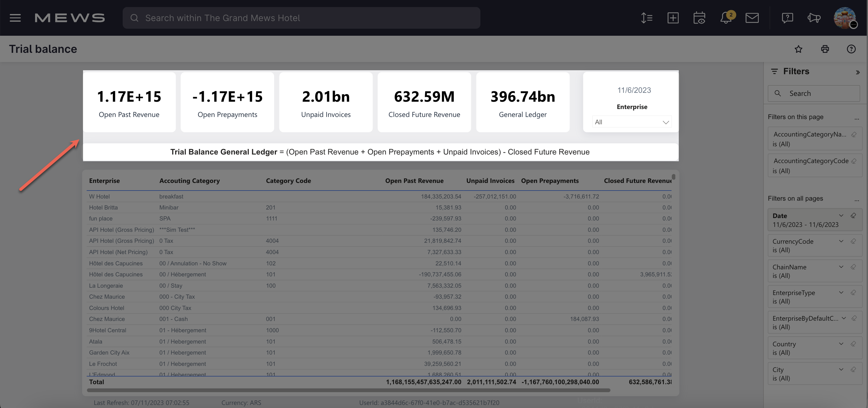Sort by Closed Future Revenue column header
Image resolution: width=868 pixels, height=408 pixels.
(638, 181)
